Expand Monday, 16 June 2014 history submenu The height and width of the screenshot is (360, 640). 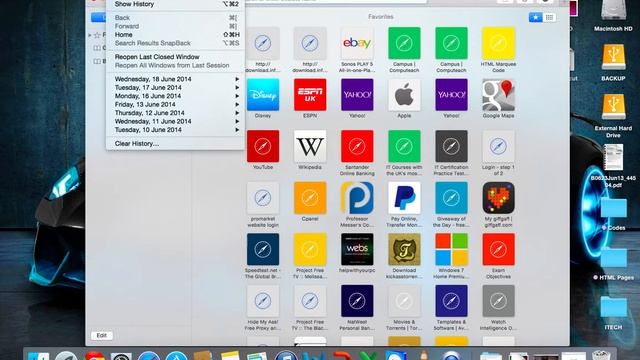(175, 96)
